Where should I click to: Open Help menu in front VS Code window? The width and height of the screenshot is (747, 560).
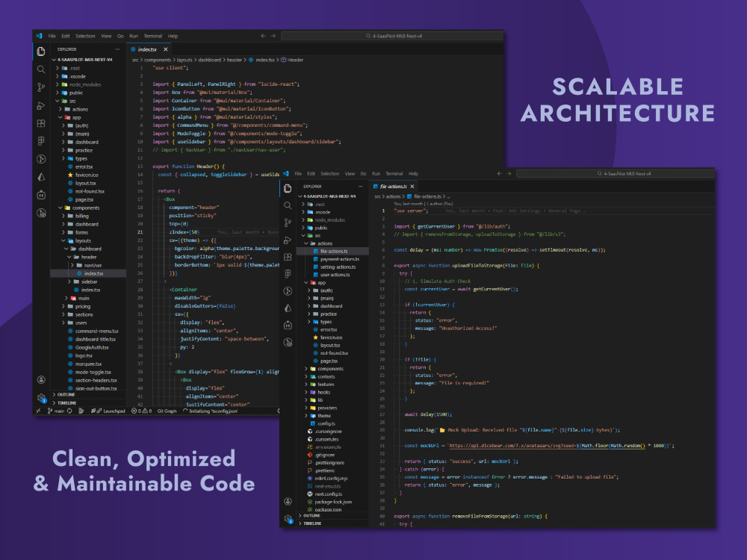pyautogui.click(x=413, y=173)
